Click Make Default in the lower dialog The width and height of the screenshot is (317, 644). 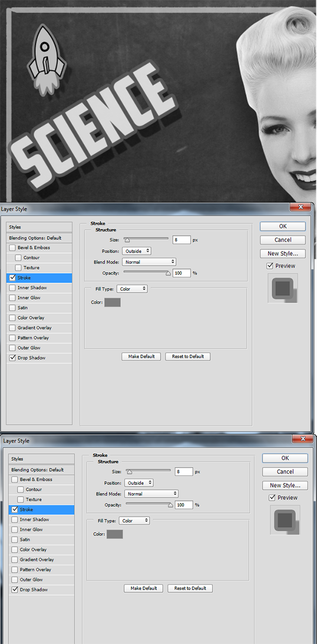coord(143,588)
